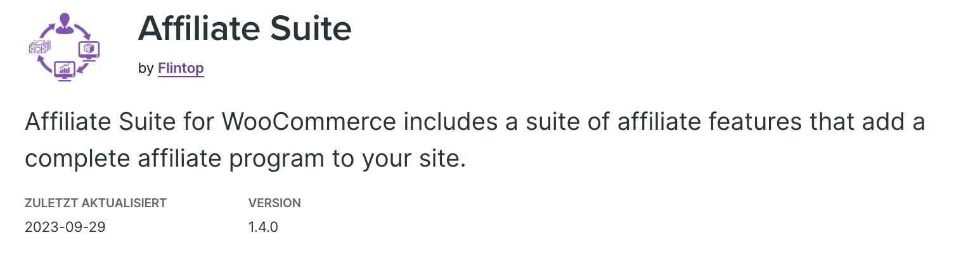Click the version number 1.4.0

[263, 227]
